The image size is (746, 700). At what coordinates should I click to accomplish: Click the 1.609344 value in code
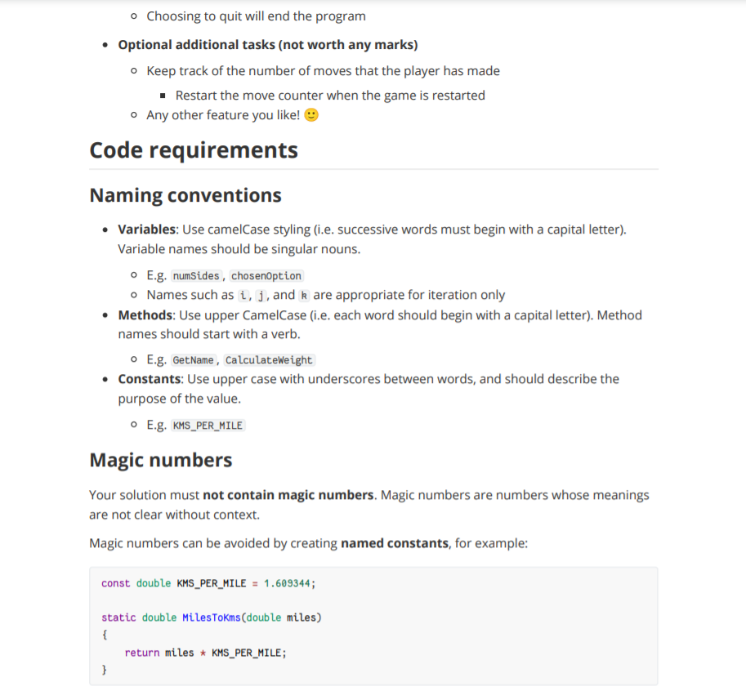pyautogui.click(x=287, y=583)
